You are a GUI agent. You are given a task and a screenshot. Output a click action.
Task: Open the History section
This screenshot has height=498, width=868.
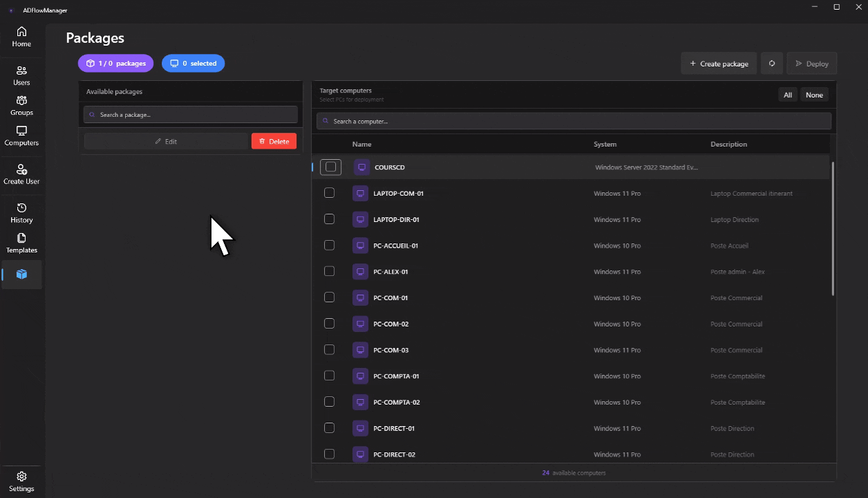click(21, 214)
